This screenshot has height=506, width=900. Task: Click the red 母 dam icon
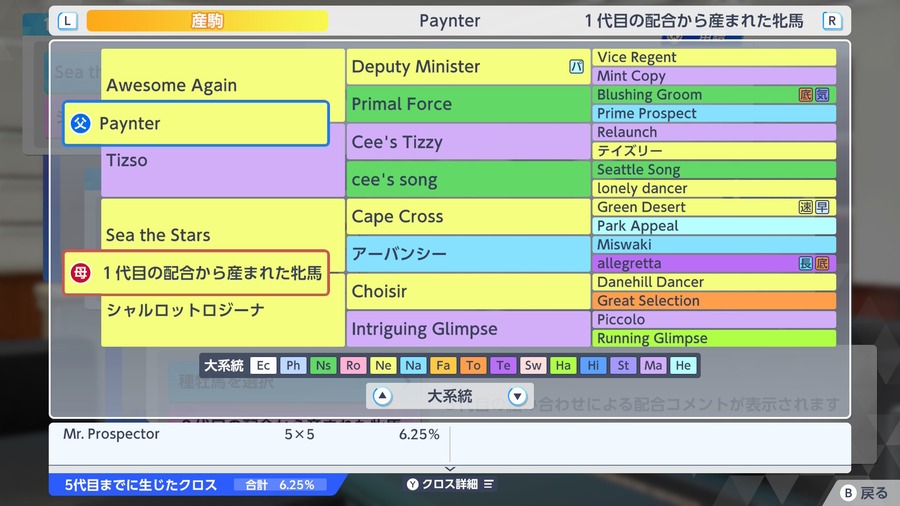(x=80, y=273)
